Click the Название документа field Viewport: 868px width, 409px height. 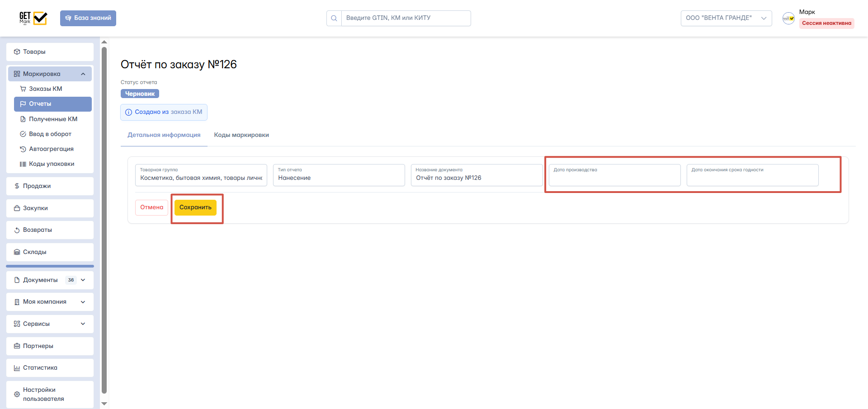pyautogui.click(x=477, y=175)
